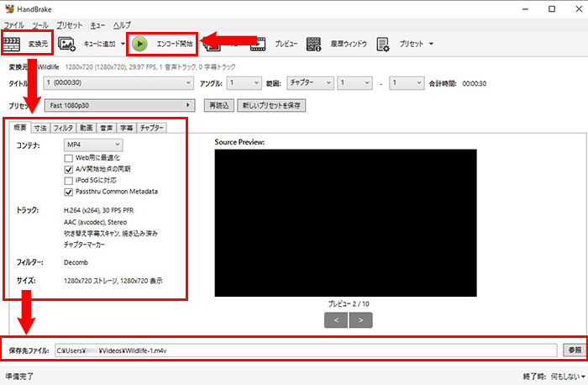Click the キューに追加 label

pos(99,44)
